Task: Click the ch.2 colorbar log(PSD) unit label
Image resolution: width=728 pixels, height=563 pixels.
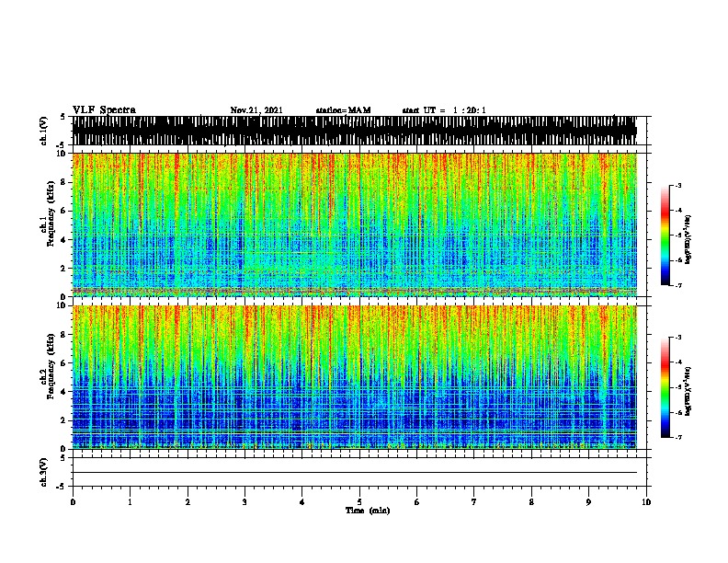Action: tap(688, 391)
